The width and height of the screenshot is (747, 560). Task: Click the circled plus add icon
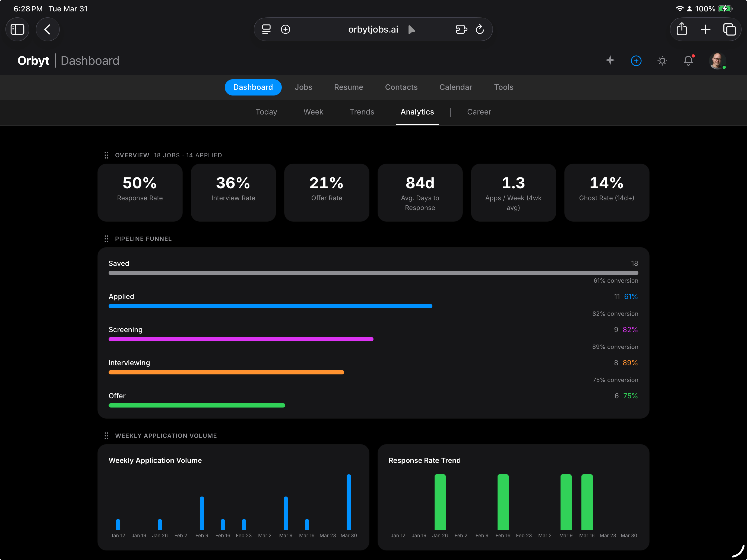click(x=636, y=61)
